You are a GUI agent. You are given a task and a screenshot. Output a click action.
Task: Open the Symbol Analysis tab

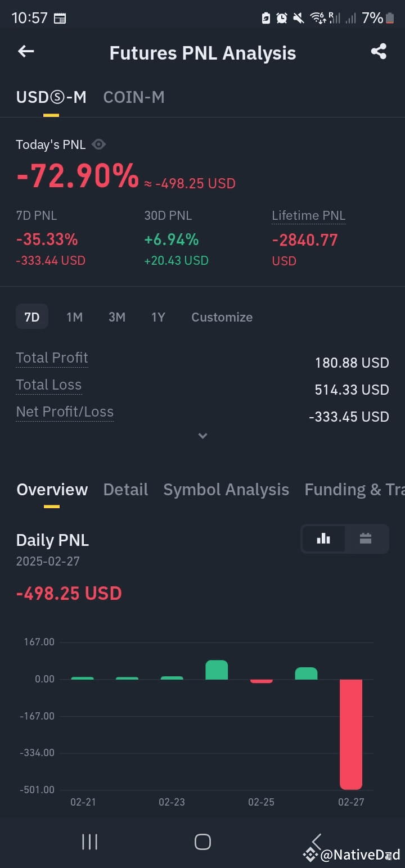tap(226, 490)
